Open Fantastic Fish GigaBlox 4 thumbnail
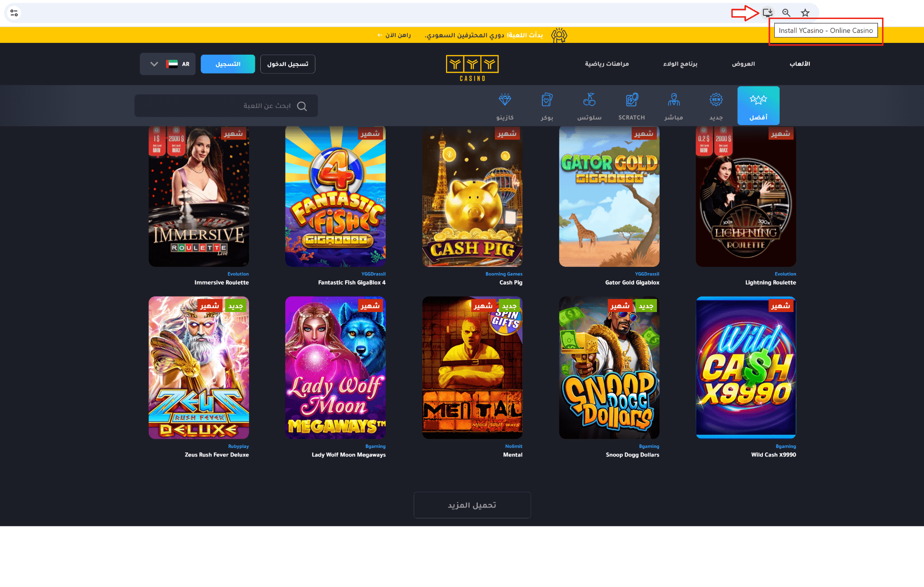This screenshot has height=587, width=924. (335, 196)
